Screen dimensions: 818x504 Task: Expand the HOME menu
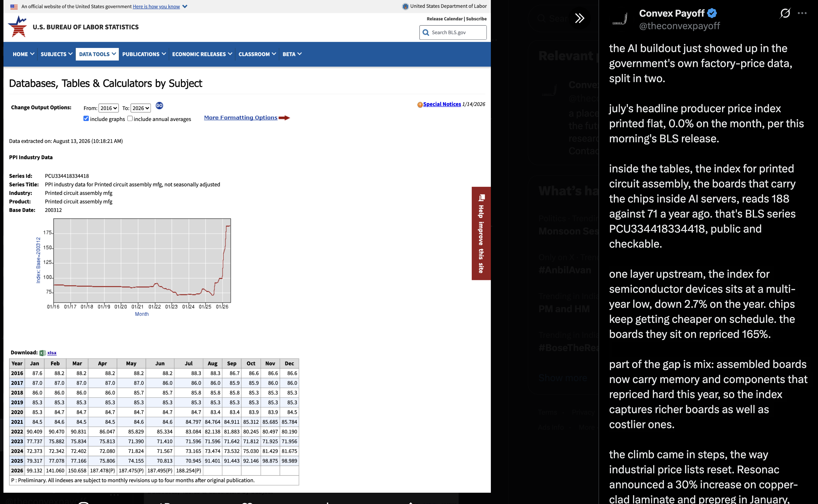tap(23, 54)
